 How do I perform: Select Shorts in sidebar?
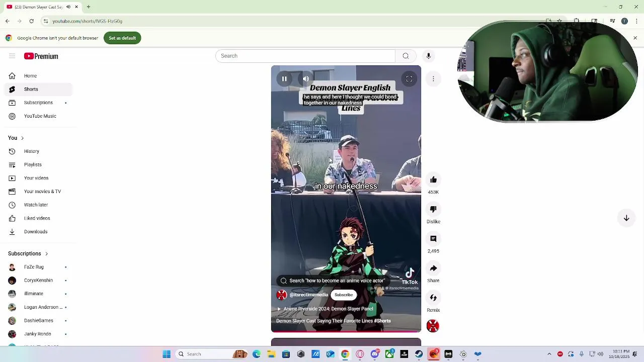pos(38,89)
